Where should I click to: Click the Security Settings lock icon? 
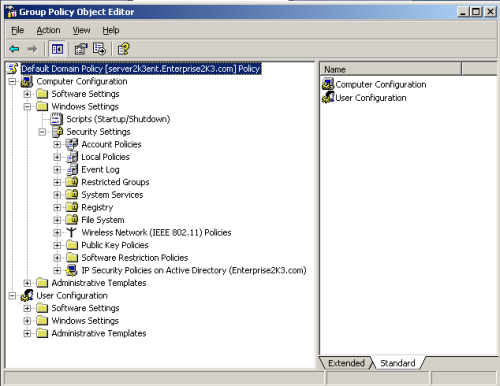click(57, 132)
